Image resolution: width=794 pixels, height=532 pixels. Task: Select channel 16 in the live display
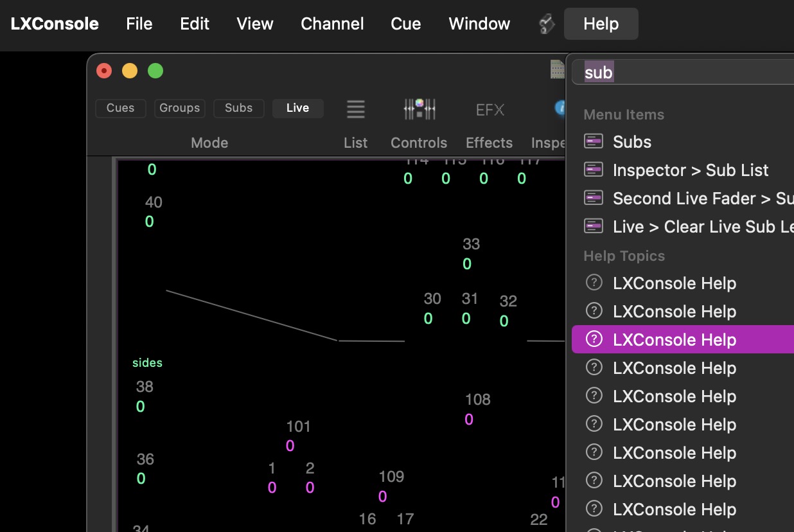coord(367,519)
